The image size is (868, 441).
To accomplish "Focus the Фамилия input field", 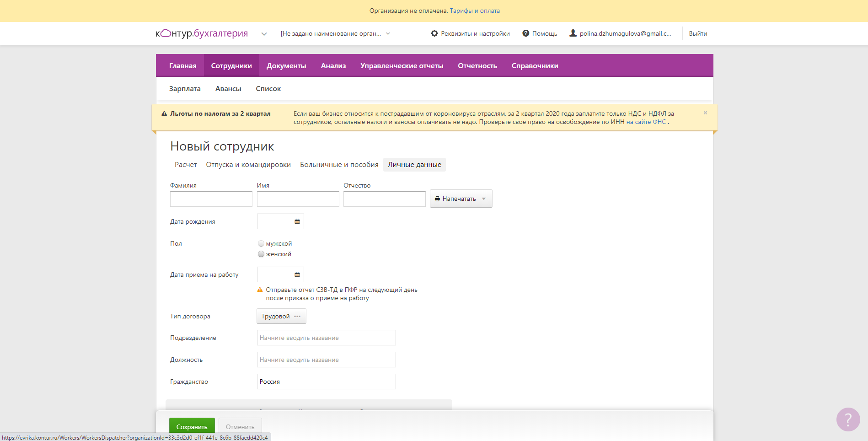I will click(x=211, y=199).
